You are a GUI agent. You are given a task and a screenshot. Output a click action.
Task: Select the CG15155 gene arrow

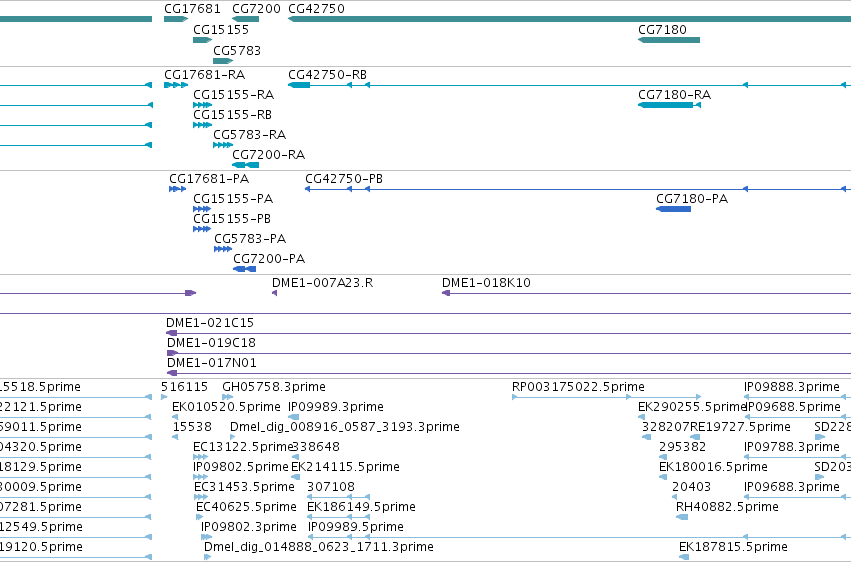202,40
